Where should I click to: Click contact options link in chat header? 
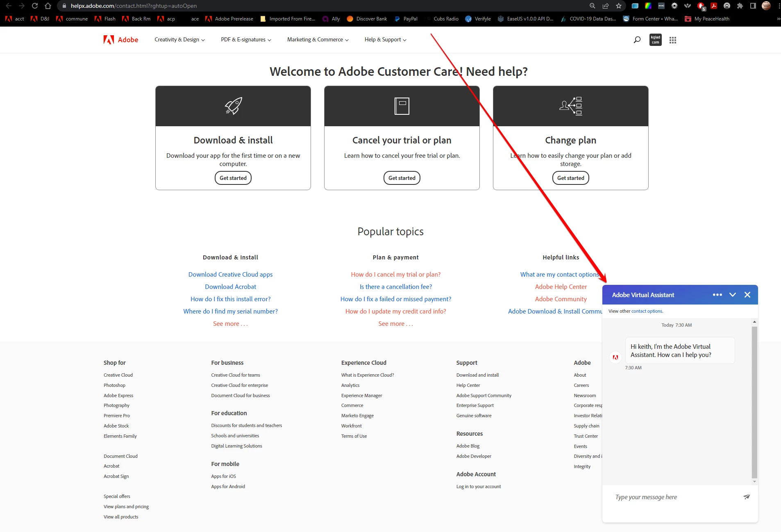click(647, 311)
